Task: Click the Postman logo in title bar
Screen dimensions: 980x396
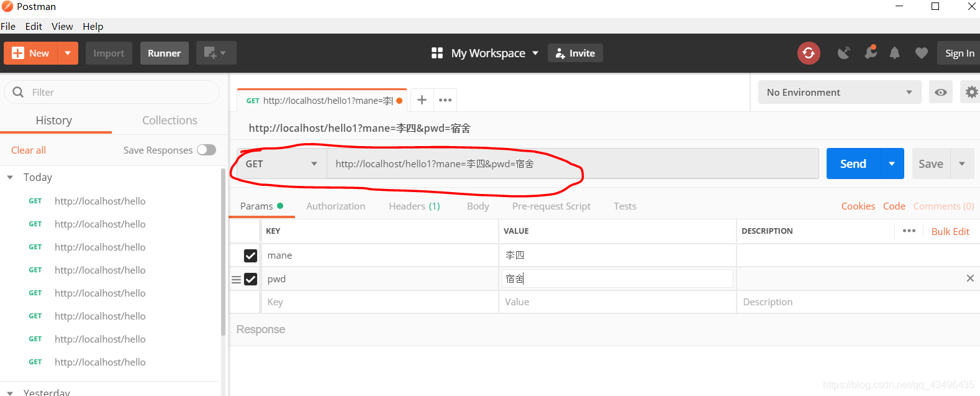Action: 7,6
